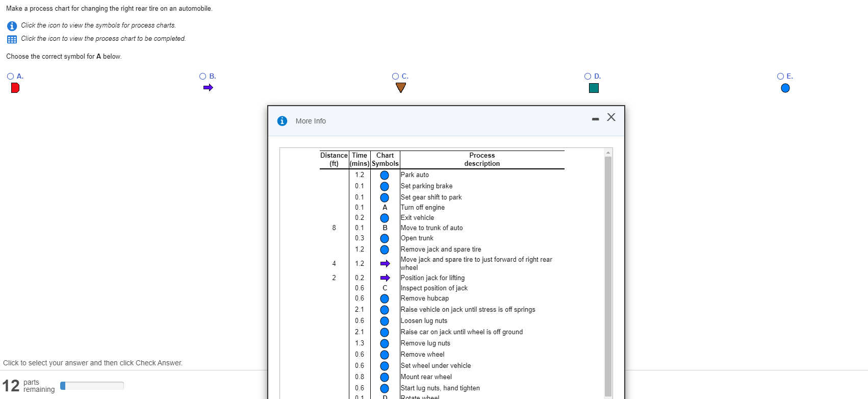Click the Inspect position of jack description
This screenshot has width=868, height=399.
point(434,288)
